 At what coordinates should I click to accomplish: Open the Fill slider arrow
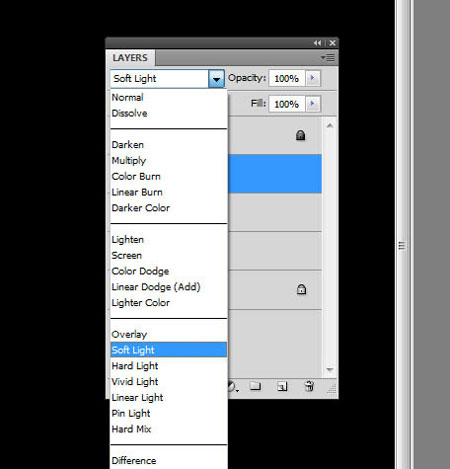tap(313, 104)
